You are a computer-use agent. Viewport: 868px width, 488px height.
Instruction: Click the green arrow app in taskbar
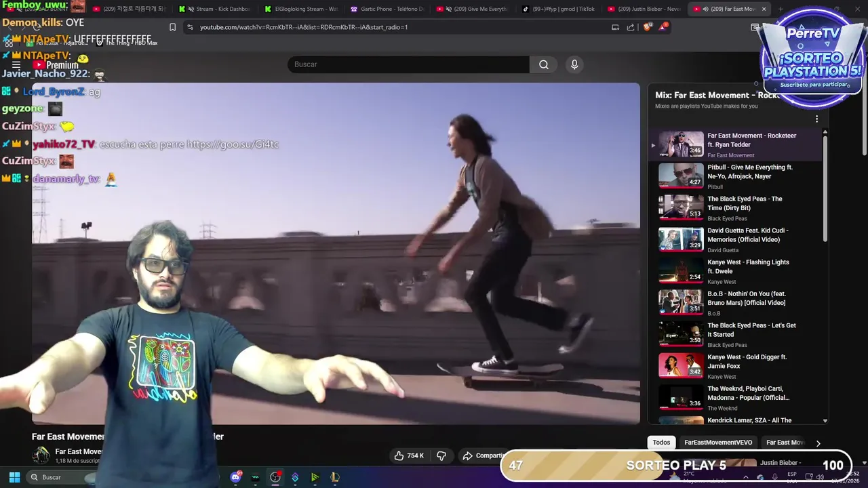[x=315, y=477]
